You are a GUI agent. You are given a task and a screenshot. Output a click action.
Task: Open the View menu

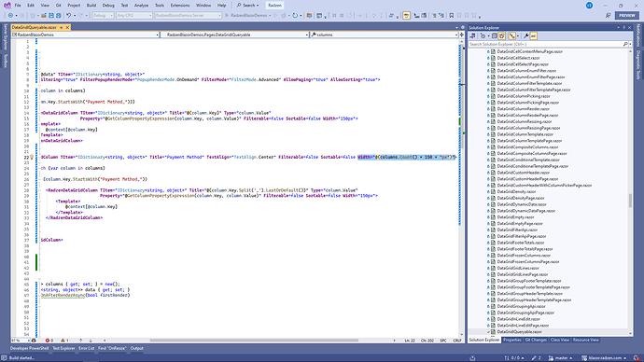pos(45,6)
